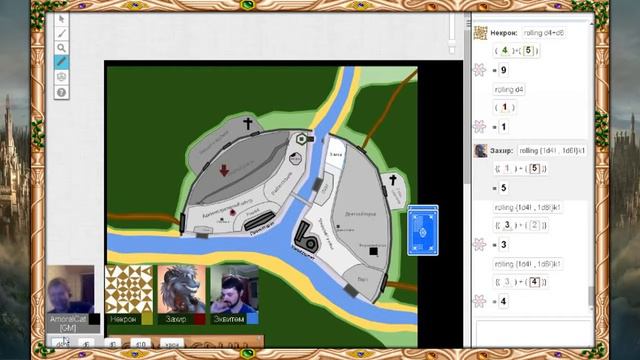
Task: Click the total result 3 in chat
Action: click(x=503, y=245)
